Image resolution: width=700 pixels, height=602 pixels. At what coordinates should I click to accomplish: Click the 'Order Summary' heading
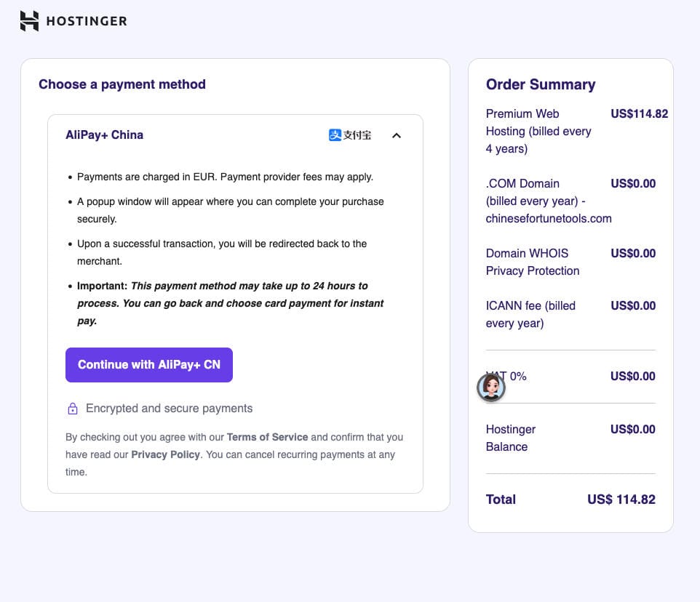point(541,84)
